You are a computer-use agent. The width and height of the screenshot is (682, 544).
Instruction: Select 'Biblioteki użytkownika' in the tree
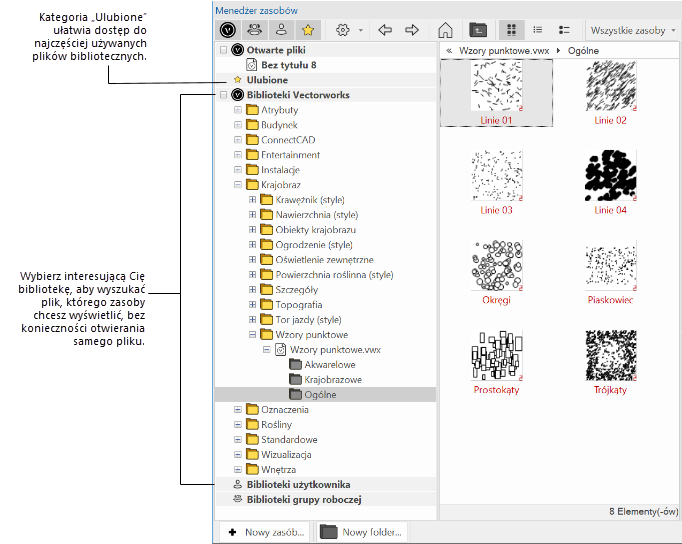click(x=298, y=484)
